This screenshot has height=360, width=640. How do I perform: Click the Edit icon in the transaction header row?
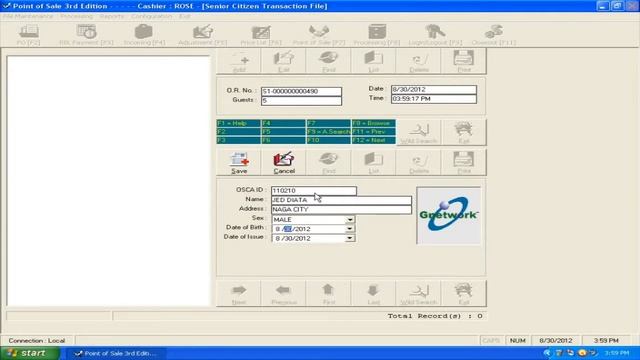tap(284, 61)
